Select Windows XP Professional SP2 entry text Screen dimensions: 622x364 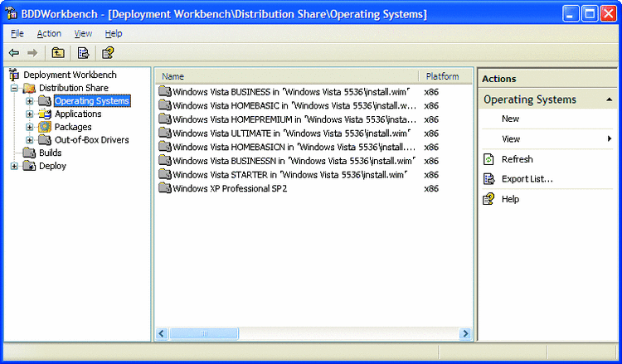[x=230, y=188]
